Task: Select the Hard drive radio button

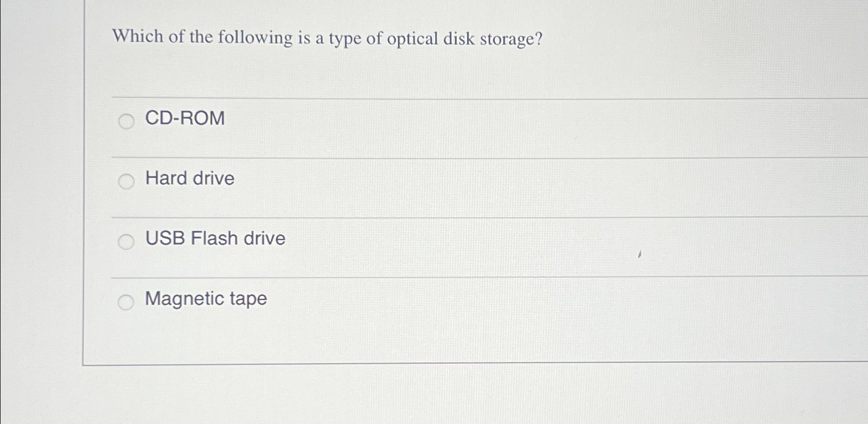Action: click(126, 182)
